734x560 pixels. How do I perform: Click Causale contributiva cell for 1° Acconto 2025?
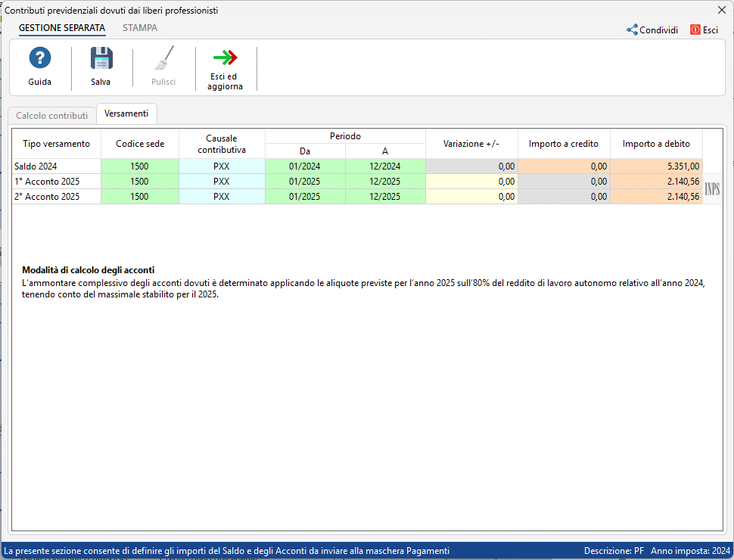[221, 182]
